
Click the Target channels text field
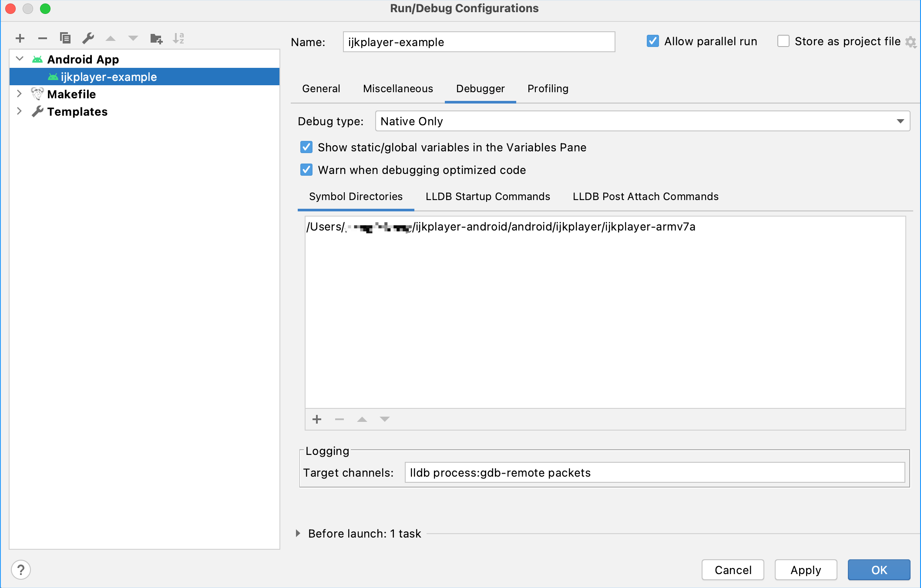pos(654,473)
